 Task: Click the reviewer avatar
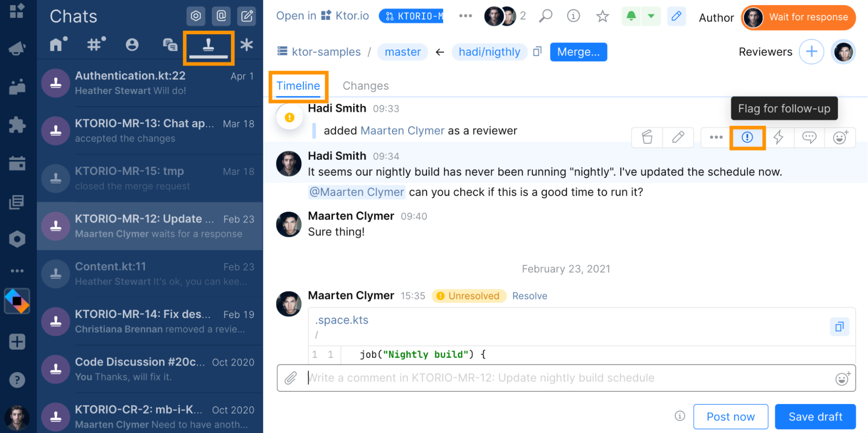(843, 52)
